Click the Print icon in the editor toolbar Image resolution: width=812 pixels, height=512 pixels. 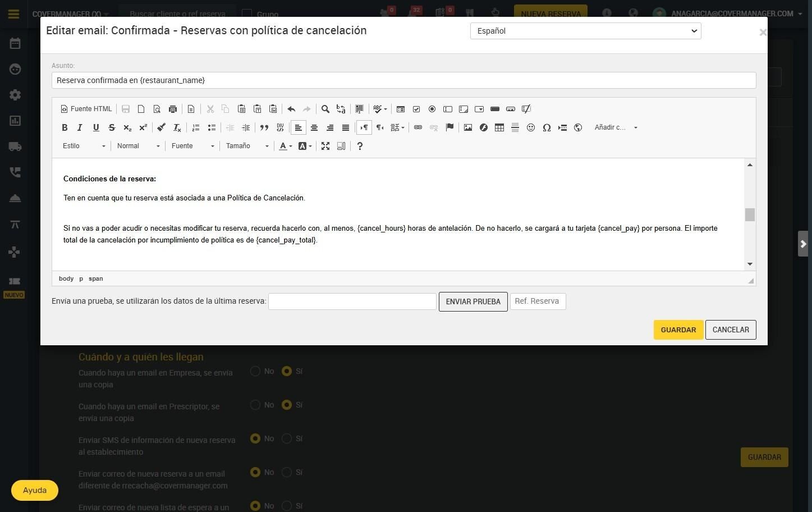point(173,109)
